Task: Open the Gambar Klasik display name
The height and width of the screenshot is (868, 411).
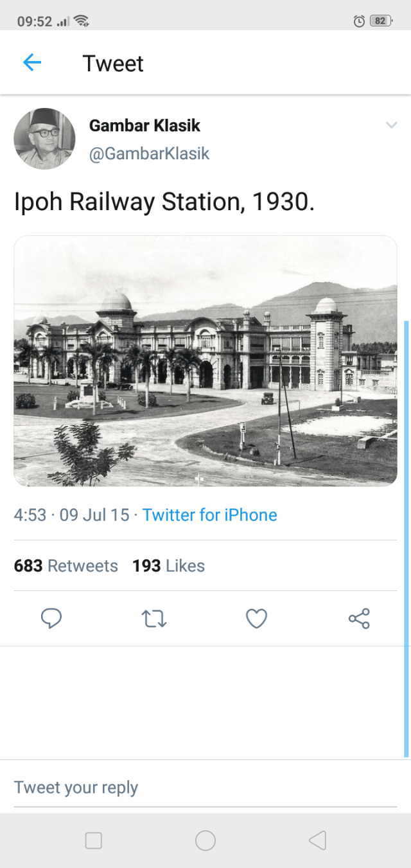Action: pyautogui.click(x=144, y=125)
